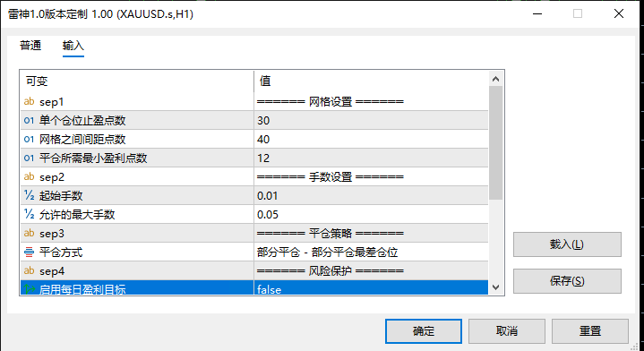Click the 'ab' string icon beside sep3
Image resolution: width=644 pixels, height=351 pixels.
[x=30, y=233]
